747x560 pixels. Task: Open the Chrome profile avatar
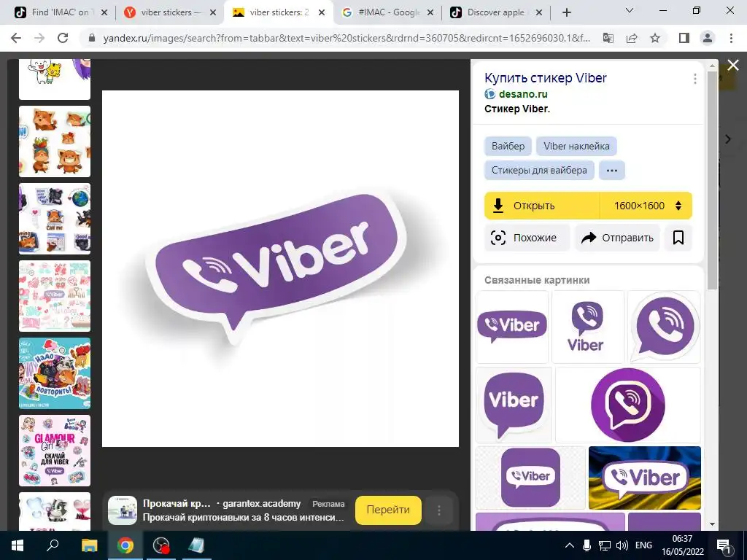(708, 38)
